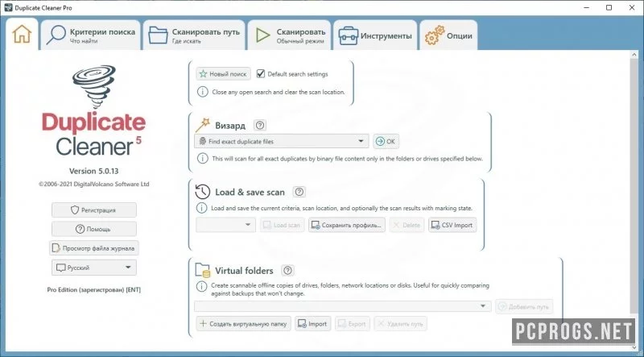Open the Home tab with house icon
The width and height of the screenshot is (644, 357).
[x=22, y=34]
